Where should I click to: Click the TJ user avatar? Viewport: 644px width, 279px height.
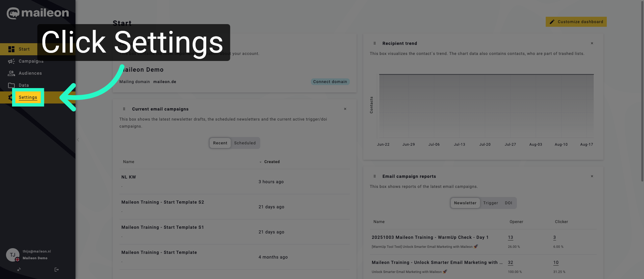13,255
